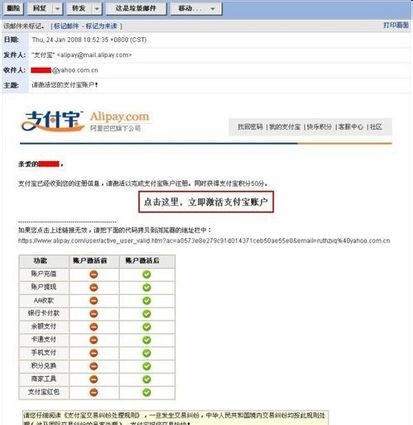
Task: Click the green check icon for 账户充值
Action: (x=147, y=274)
